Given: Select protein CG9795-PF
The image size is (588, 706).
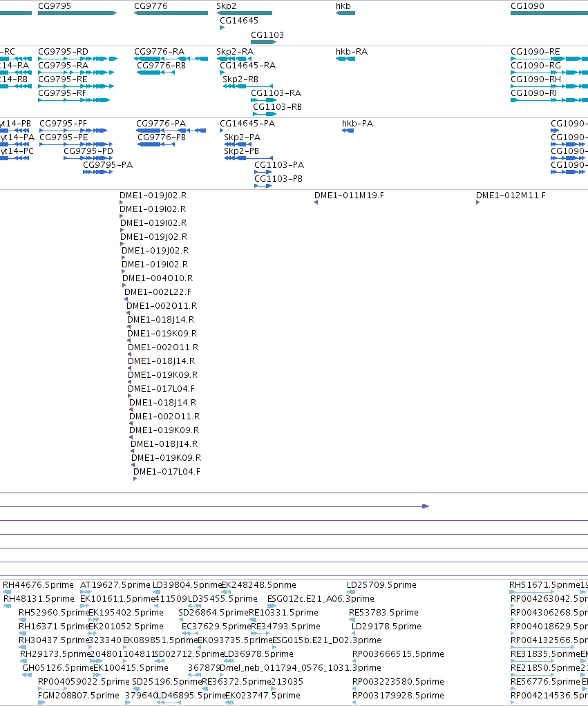Looking at the screenshot, I should [63, 124].
